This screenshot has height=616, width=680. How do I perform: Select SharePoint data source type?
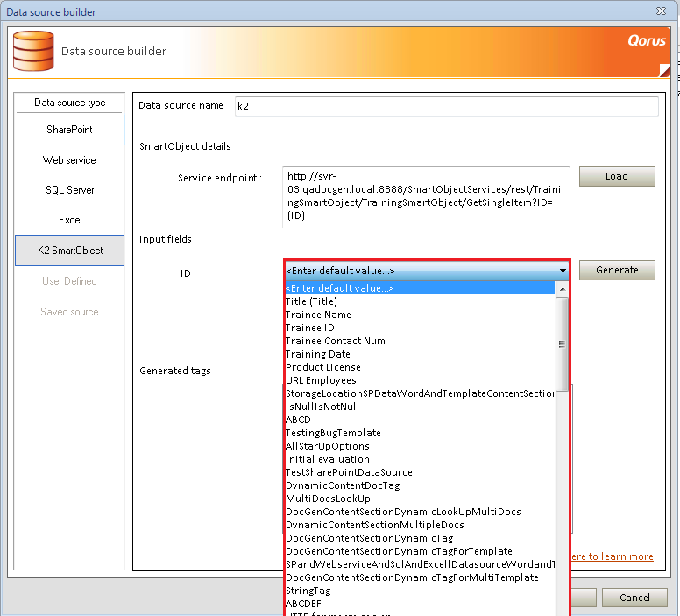click(x=69, y=130)
